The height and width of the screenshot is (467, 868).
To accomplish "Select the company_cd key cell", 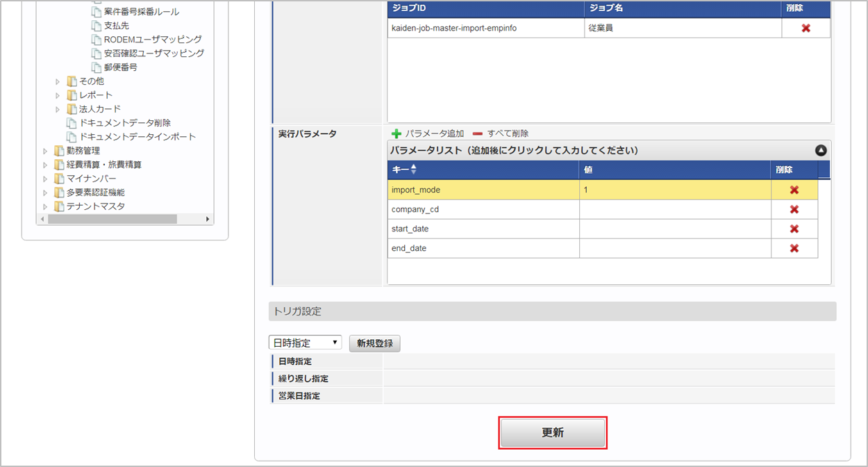I will point(483,209).
